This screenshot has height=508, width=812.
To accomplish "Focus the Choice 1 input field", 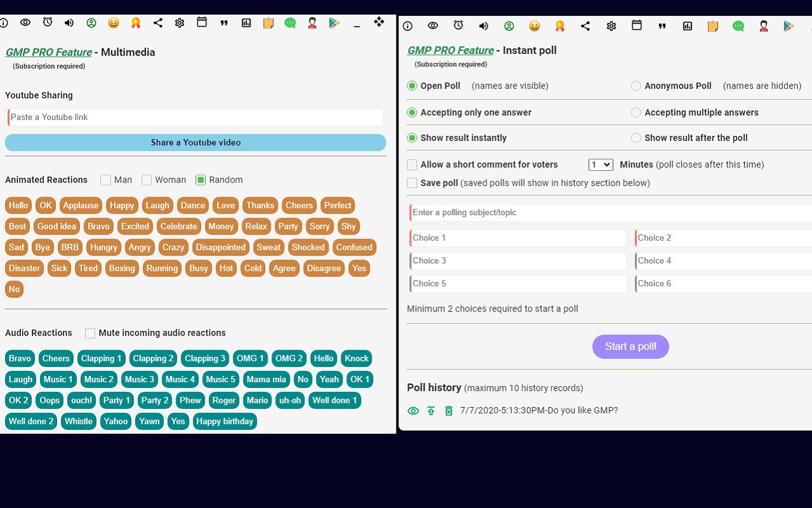I will 518,238.
